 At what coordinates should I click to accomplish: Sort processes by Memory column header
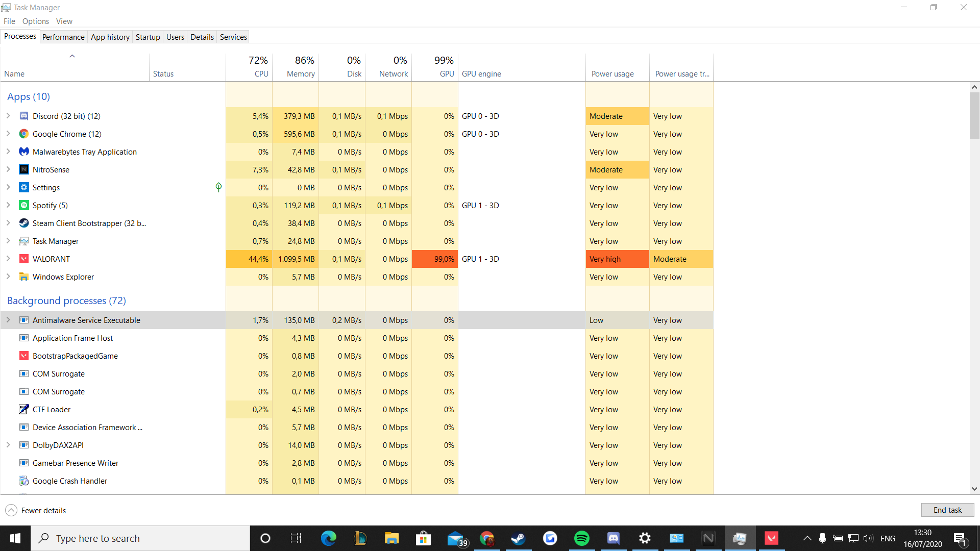coord(296,67)
